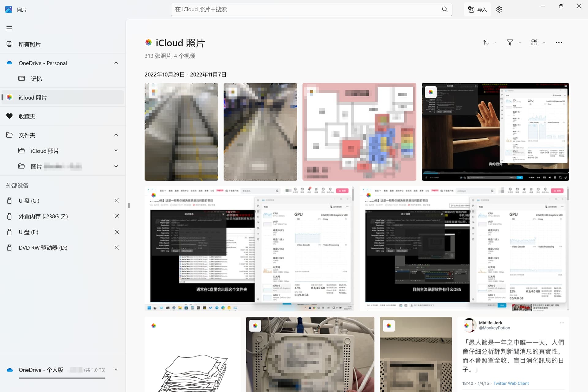Open the three-dot more options menu
This screenshot has height=392, width=588.
559,43
